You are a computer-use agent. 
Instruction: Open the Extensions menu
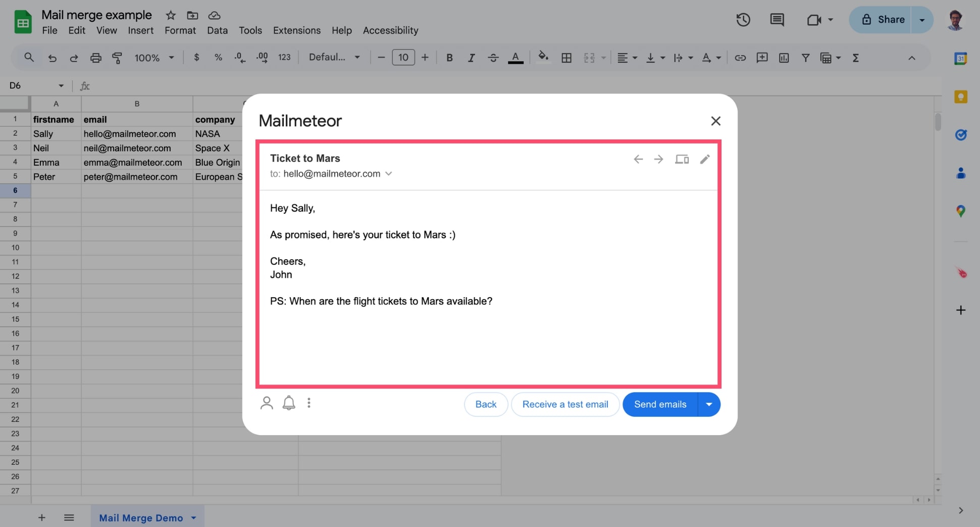pos(297,30)
